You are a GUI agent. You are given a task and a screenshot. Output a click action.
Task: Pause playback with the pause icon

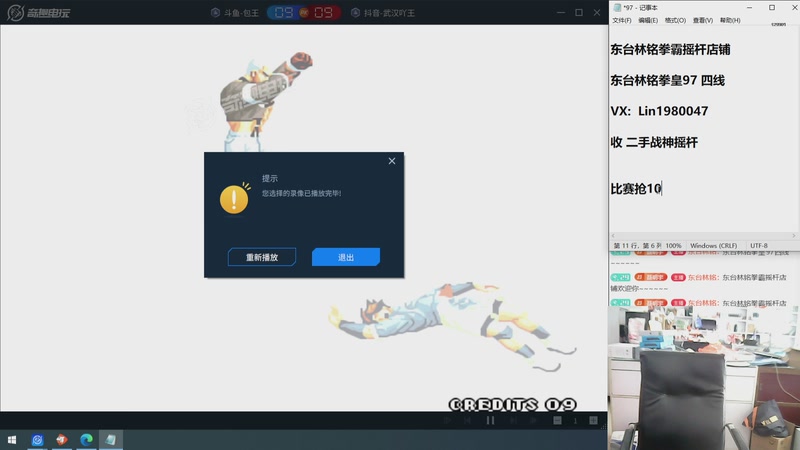tap(490, 420)
